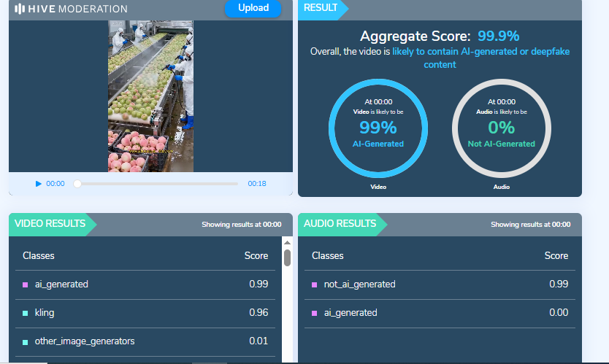Click the 99.9% aggregate score value
Viewport: 609px width, 364px height.
[x=499, y=36]
